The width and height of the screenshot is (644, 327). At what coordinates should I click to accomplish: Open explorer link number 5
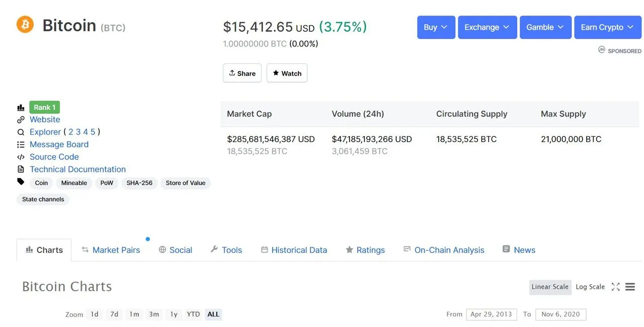(93, 132)
